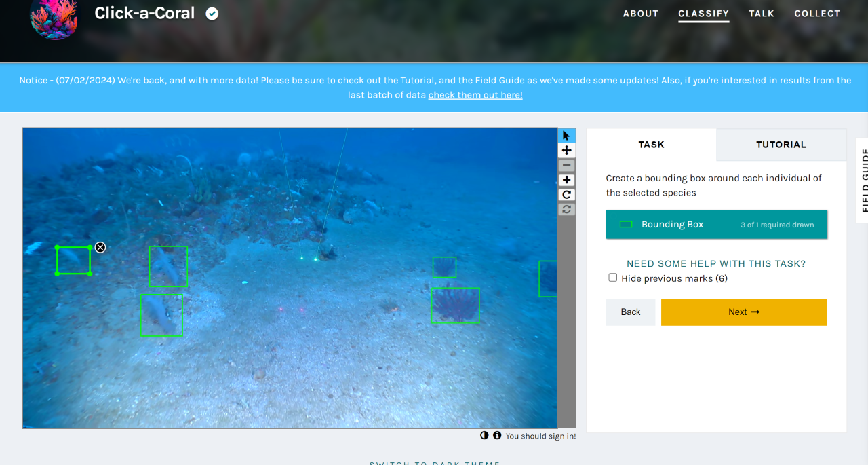
Task: Click the blue notice banner text
Action: click(435, 88)
